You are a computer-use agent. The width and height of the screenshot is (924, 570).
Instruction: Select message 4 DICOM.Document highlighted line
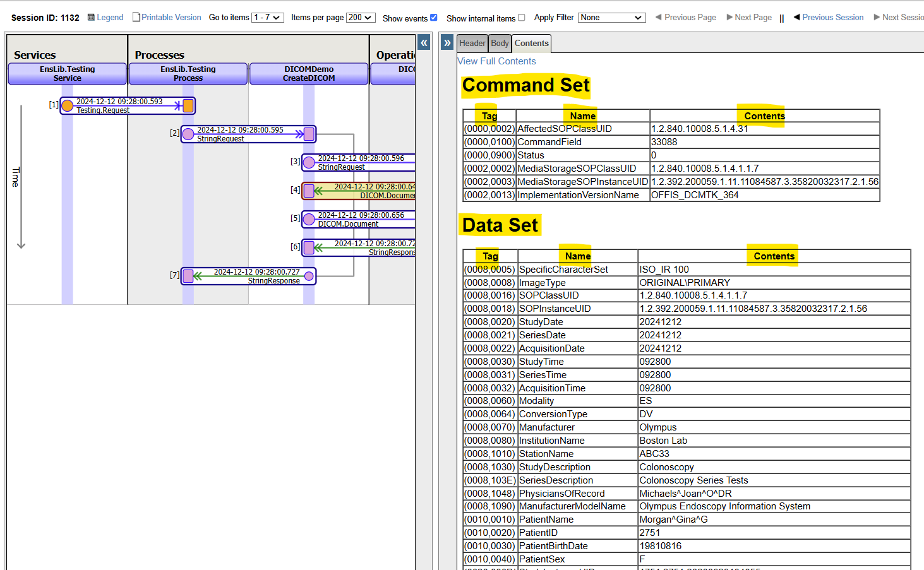(x=359, y=191)
